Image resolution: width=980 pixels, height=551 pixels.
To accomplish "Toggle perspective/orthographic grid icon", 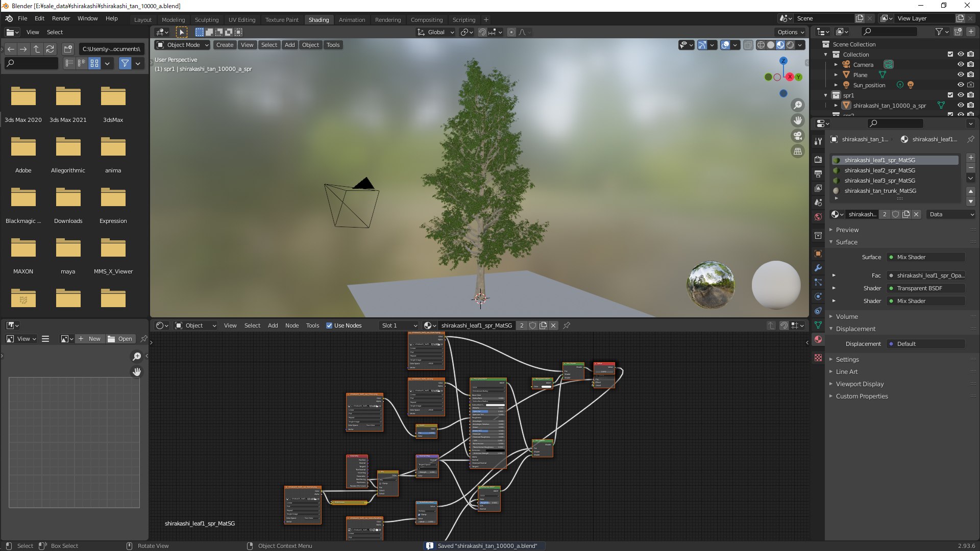I will pyautogui.click(x=797, y=152).
